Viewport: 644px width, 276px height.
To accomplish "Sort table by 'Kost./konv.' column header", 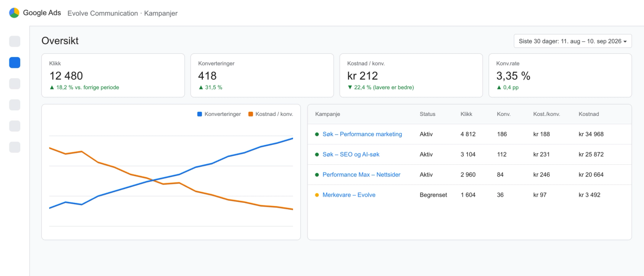I will click(546, 114).
